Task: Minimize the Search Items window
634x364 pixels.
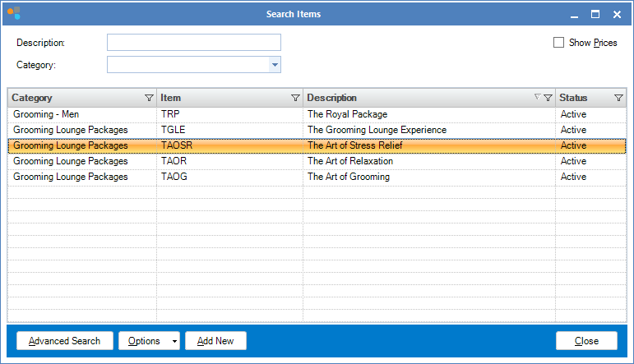Action: [574, 14]
